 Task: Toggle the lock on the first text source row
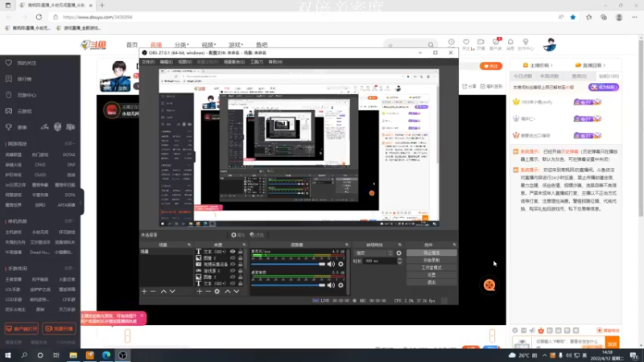[241, 252]
